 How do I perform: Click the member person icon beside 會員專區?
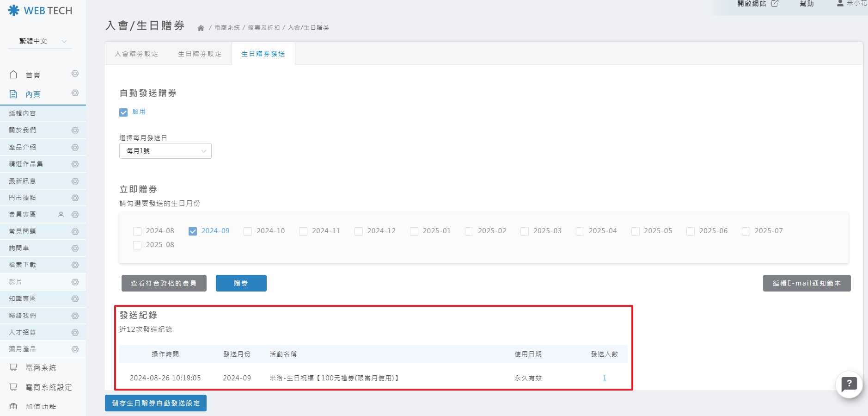61,215
